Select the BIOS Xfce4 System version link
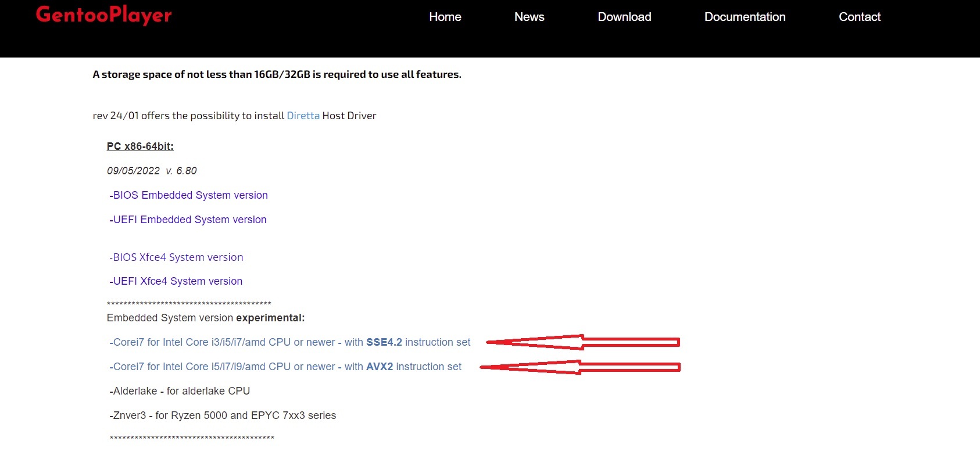 pyautogui.click(x=177, y=257)
